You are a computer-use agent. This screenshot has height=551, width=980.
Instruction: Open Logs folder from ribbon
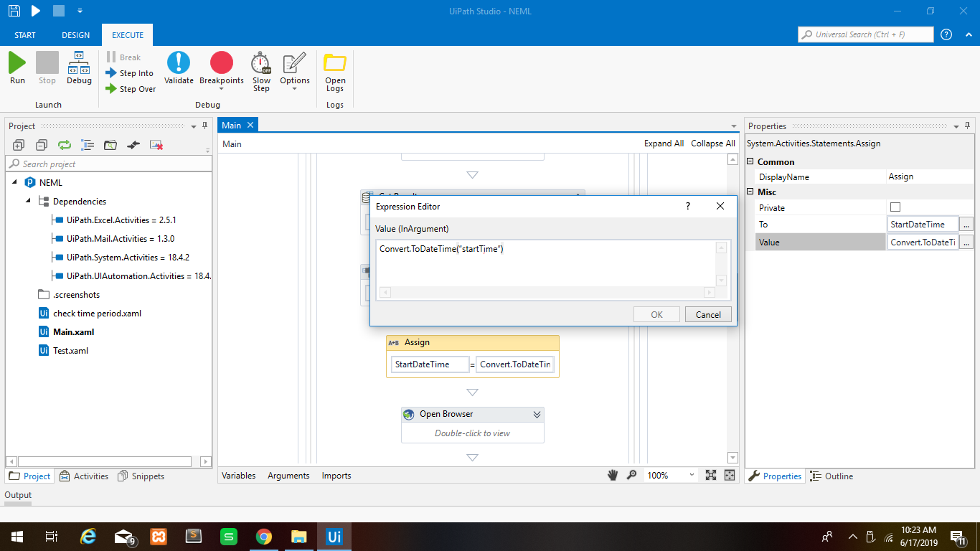point(335,72)
